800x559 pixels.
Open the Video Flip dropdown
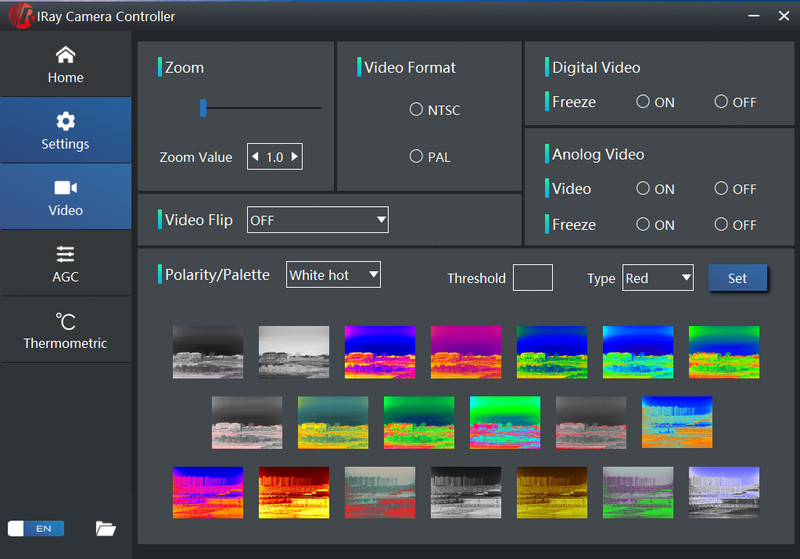(318, 219)
